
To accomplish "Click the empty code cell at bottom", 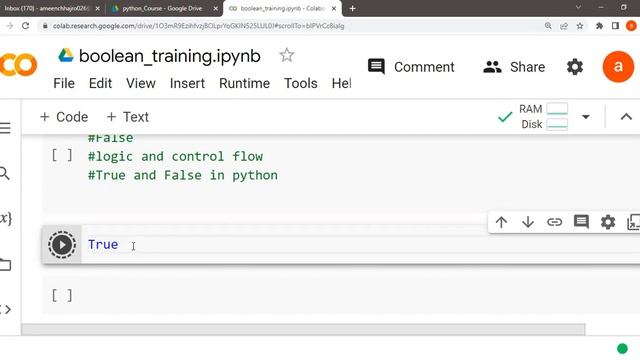I will pyautogui.click(x=341, y=295).
